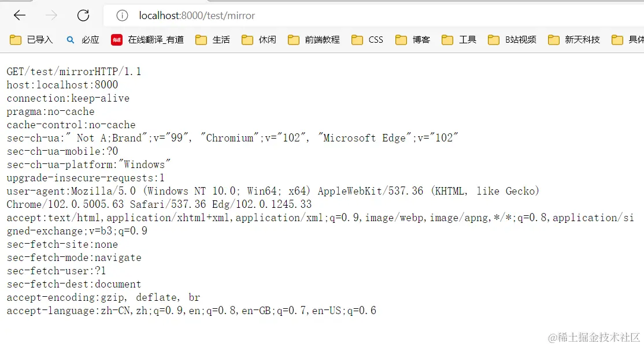Click the cache-control:no-cache line
Image resolution: width=644 pixels, height=347 pixels.
(71, 125)
